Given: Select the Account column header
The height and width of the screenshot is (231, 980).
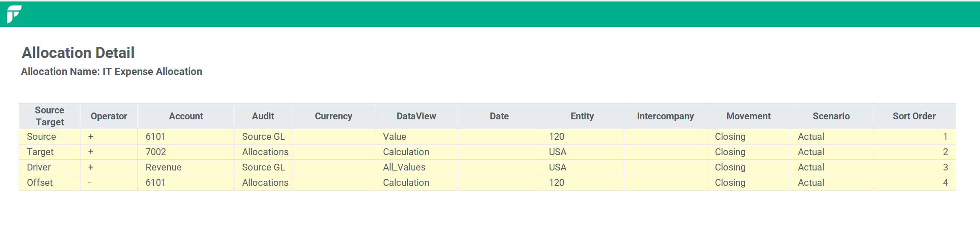Looking at the screenshot, I should [186, 116].
